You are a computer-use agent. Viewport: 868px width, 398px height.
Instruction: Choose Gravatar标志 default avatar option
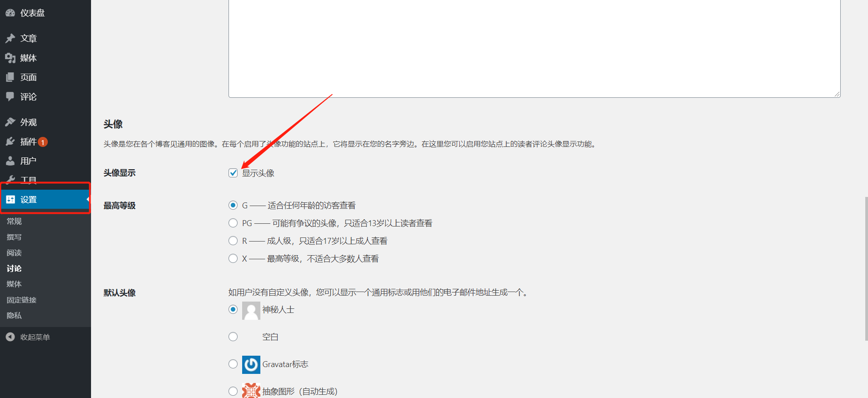(233, 364)
